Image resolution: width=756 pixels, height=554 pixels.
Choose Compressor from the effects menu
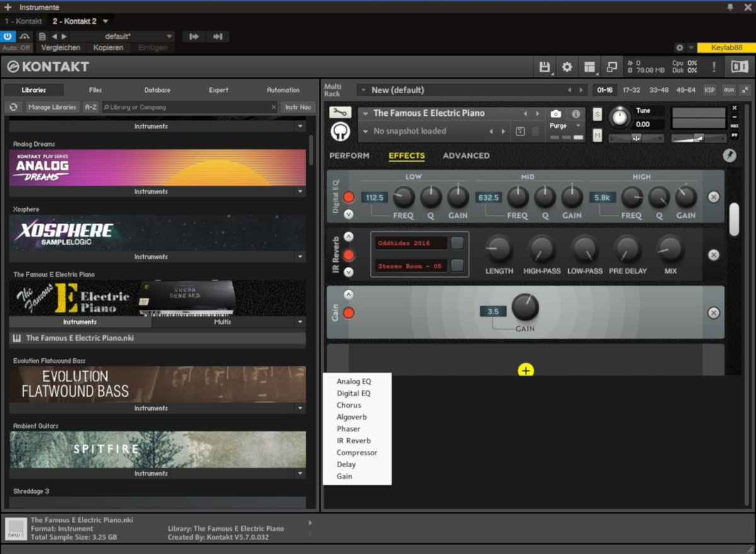tap(357, 453)
